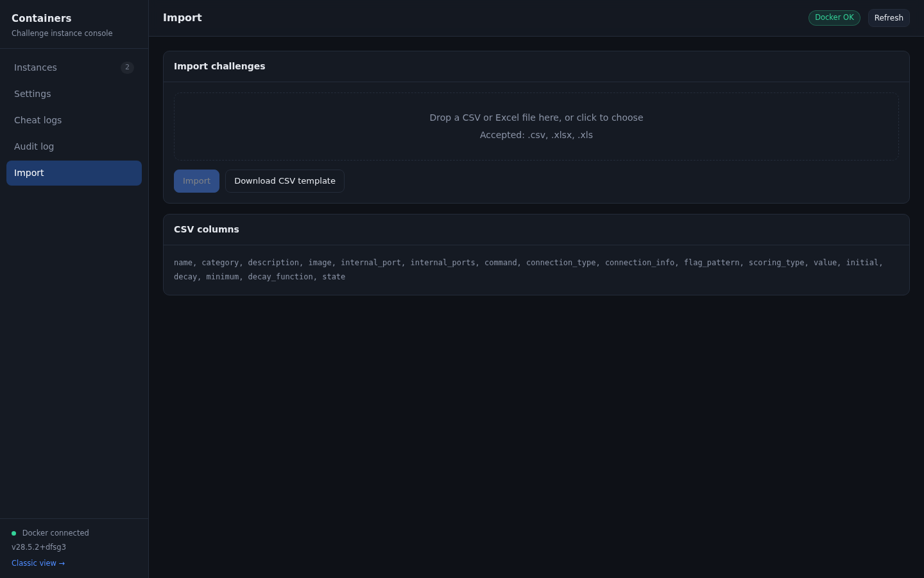Click the green Docker connected status dot
The width and height of the screenshot is (924, 578).
coord(13,533)
